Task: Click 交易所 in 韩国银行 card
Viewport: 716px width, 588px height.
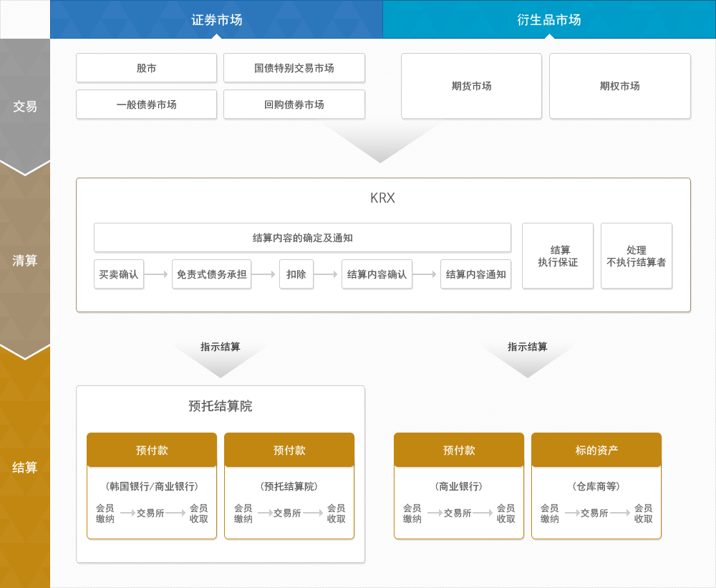Action: 150,513
